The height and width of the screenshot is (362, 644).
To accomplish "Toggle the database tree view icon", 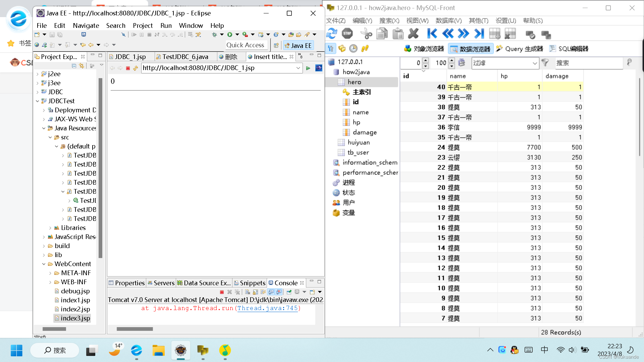I will point(331,49).
